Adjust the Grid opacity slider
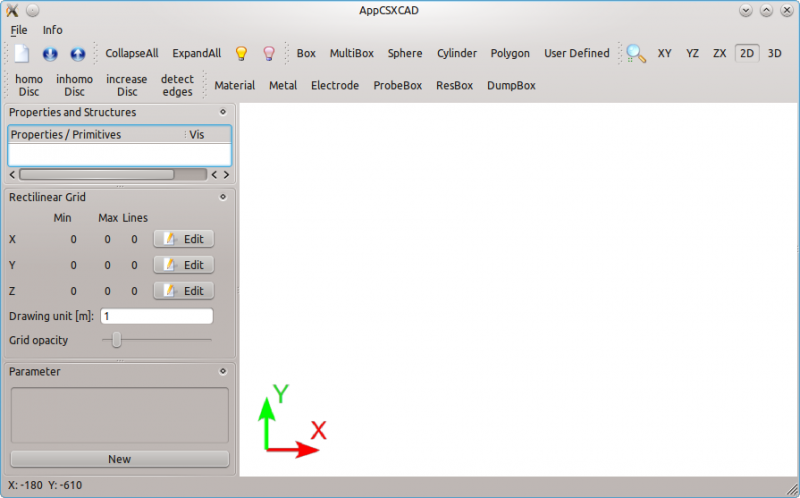This screenshot has width=800, height=498. (x=117, y=340)
